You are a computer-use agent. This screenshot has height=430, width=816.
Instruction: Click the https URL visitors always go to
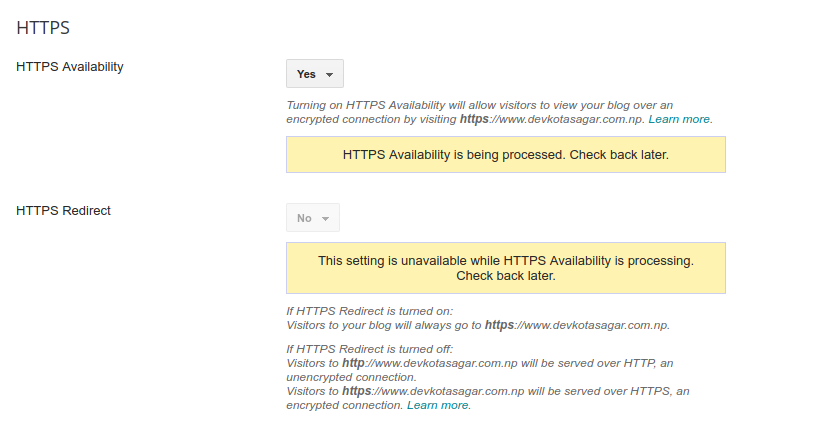pos(577,325)
